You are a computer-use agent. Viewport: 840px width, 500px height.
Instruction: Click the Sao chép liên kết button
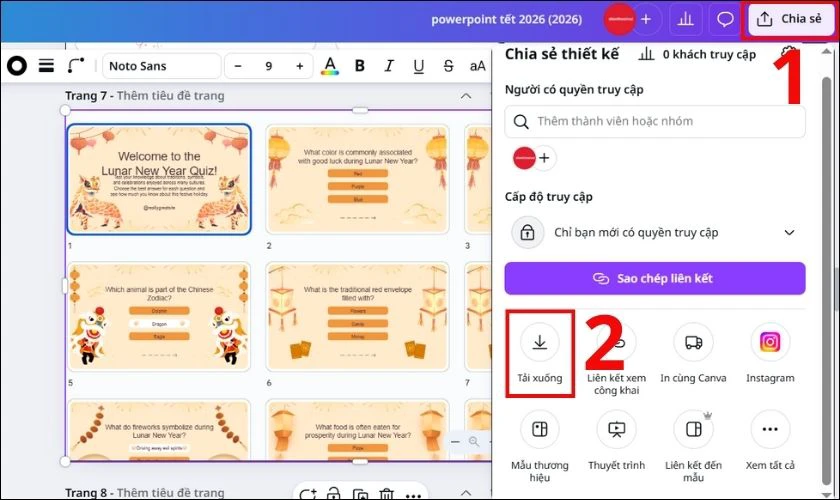coord(655,278)
